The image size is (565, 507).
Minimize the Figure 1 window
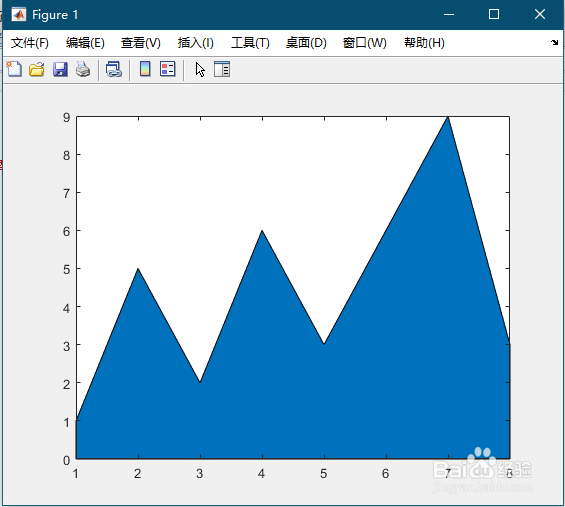pos(449,15)
